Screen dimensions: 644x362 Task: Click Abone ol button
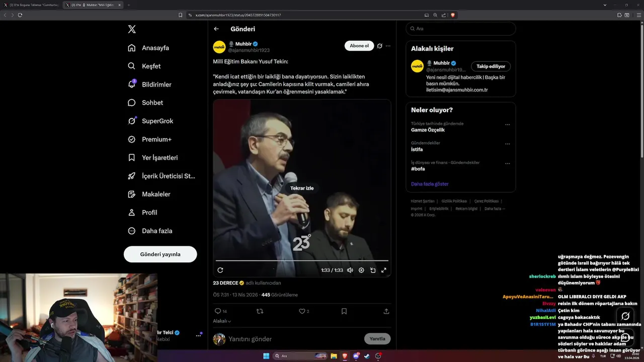pyautogui.click(x=359, y=46)
